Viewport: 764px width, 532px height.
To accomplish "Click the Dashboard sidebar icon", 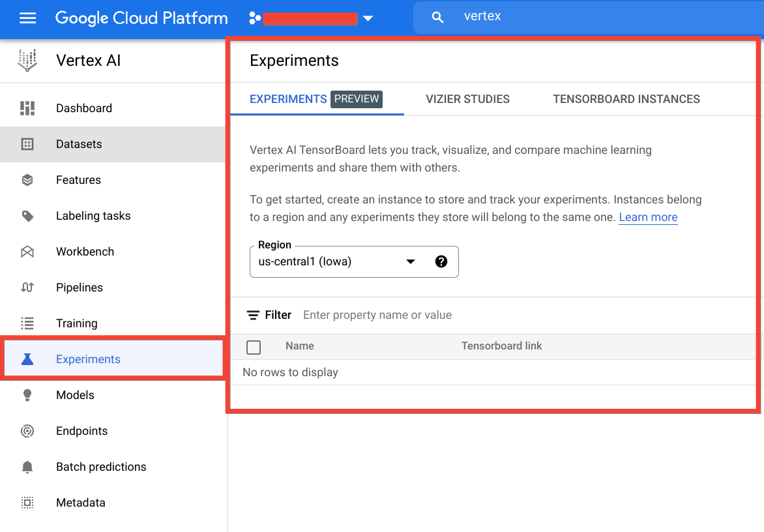I will pyautogui.click(x=27, y=108).
